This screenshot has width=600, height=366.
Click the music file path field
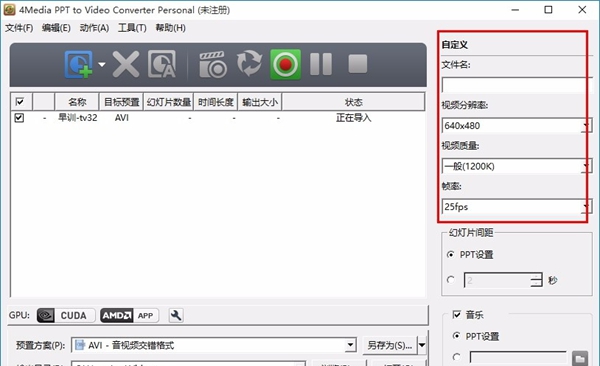click(518, 358)
